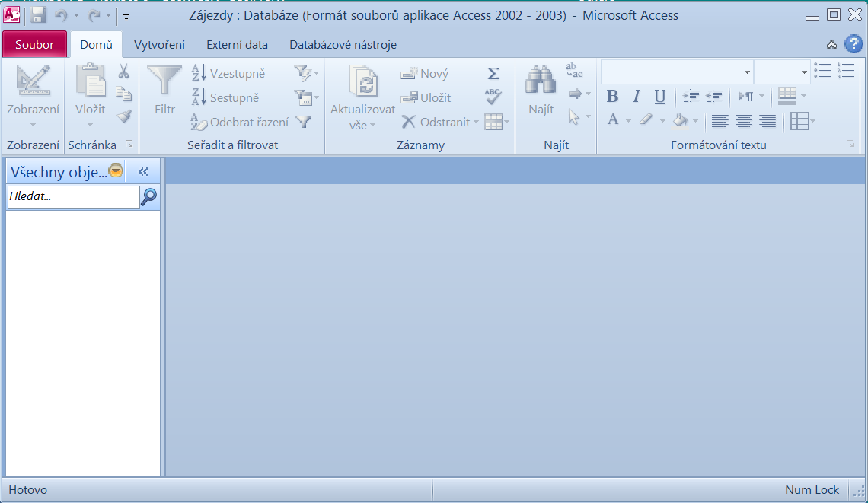Open the Soubor file menu
This screenshot has height=503, width=868.
pyautogui.click(x=35, y=45)
